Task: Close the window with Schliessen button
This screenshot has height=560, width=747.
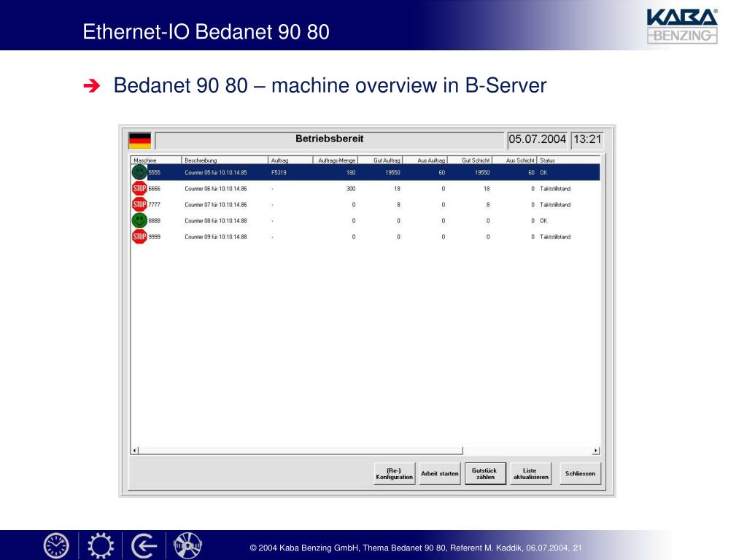Action: (580, 474)
